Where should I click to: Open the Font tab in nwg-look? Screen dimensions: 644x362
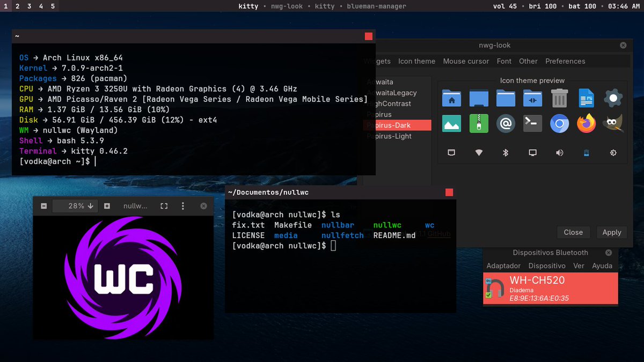pos(504,61)
